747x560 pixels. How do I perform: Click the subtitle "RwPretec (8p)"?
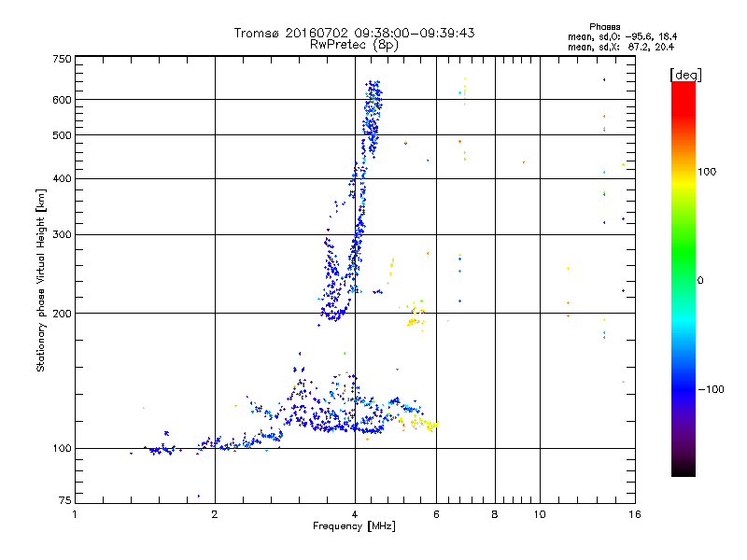coord(354,45)
